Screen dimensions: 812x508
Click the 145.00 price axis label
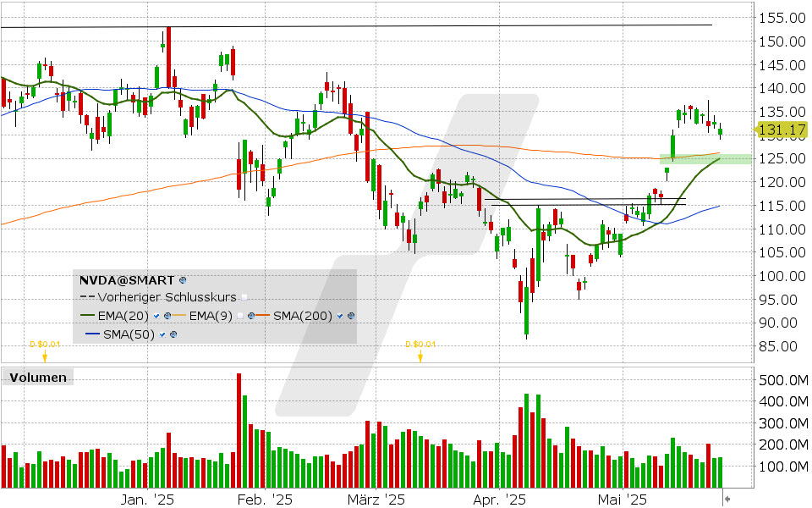(782, 65)
